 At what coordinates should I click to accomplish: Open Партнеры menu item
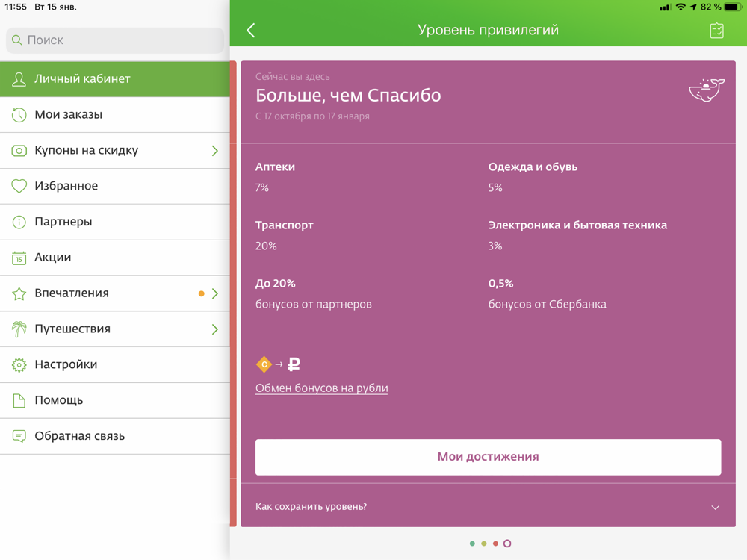(x=115, y=222)
